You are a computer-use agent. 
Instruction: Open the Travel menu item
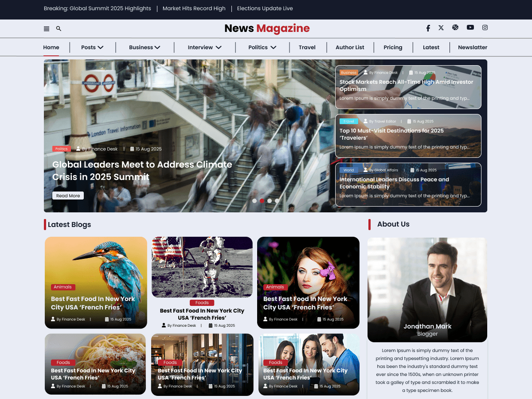pos(307,47)
